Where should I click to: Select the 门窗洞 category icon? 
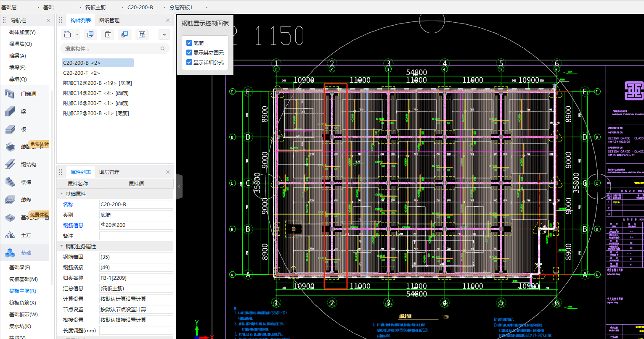[11, 94]
